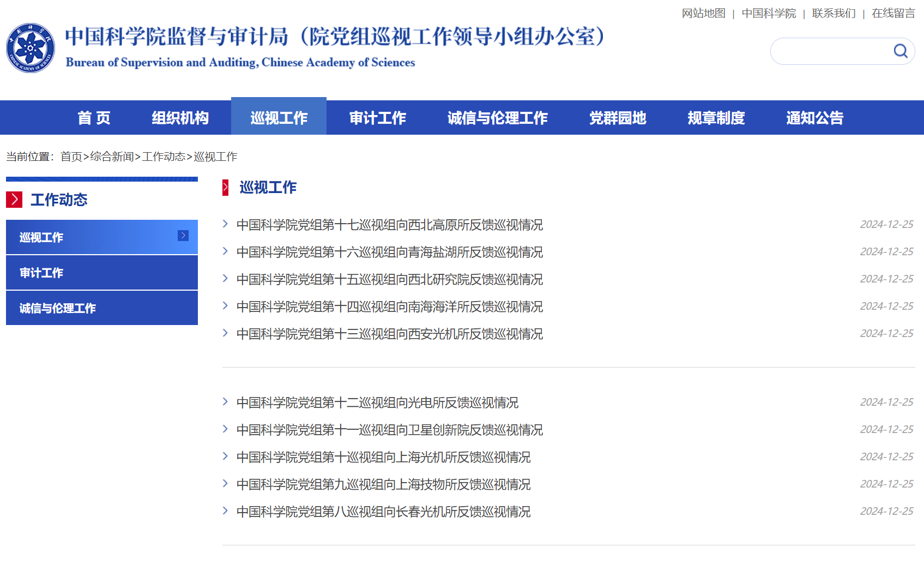The height and width of the screenshot is (571, 924).
Task: Click chevron before 第八巡视组 article
Action: pos(225,511)
